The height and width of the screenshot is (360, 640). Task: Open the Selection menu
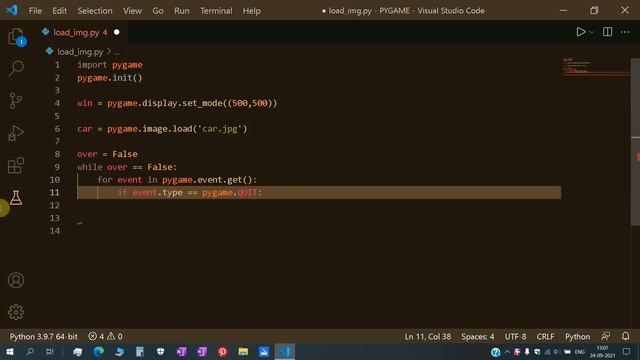(95, 11)
